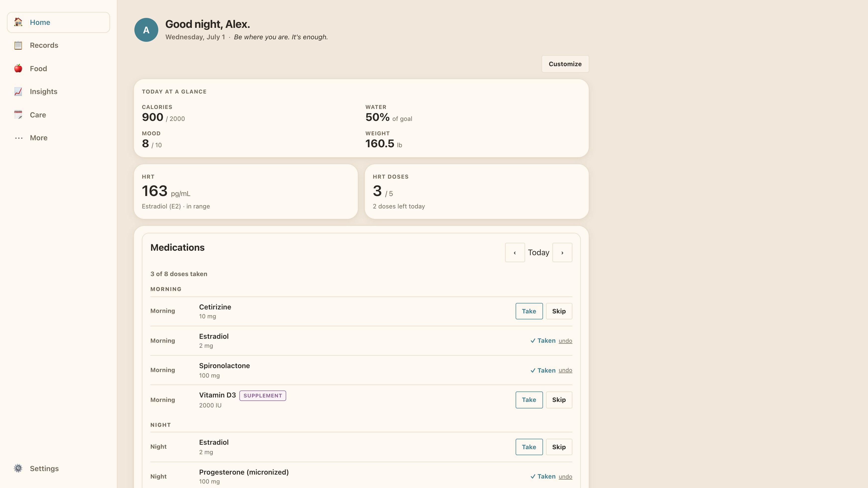The image size is (868, 488).
Task: Undo the Progesterone taken status
Action: click(x=565, y=477)
